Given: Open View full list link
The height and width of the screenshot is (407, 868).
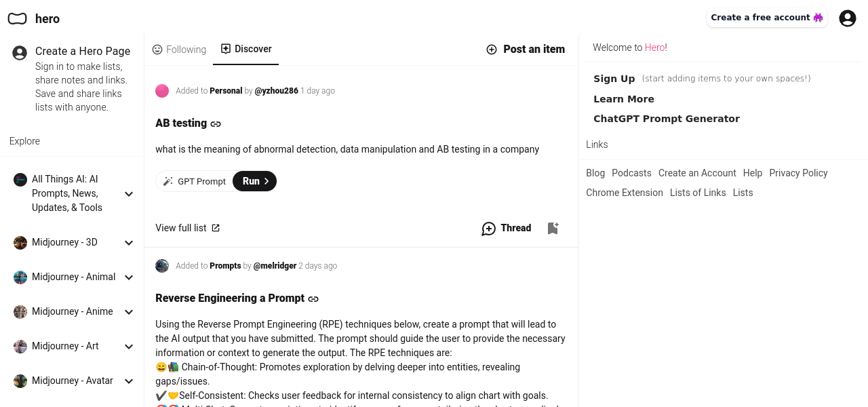Looking at the screenshot, I should (187, 228).
